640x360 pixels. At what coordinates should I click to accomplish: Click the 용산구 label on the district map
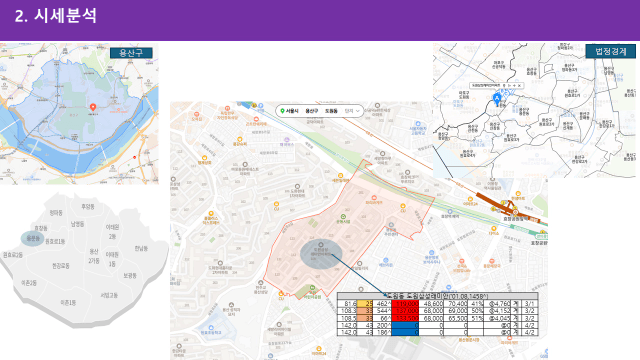pyautogui.click(x=131, y=53)
